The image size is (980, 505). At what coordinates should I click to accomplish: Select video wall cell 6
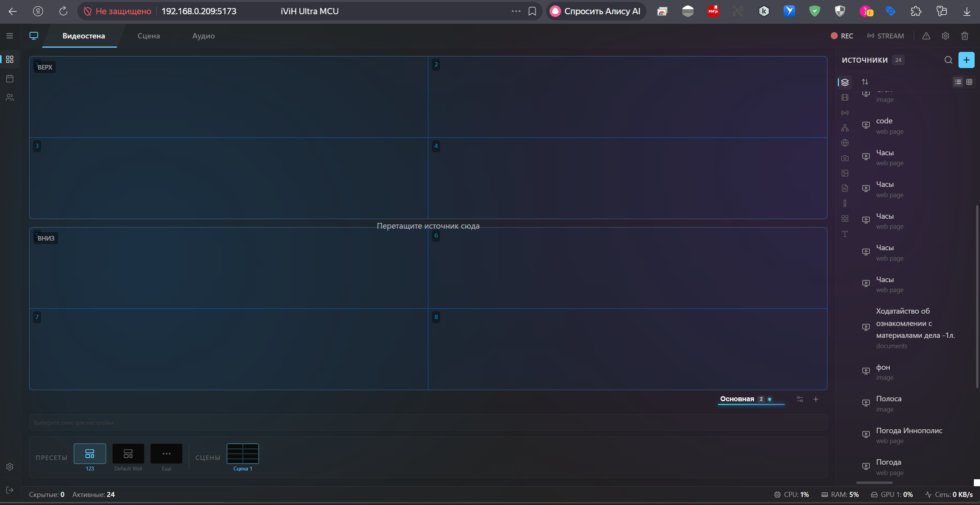627,268
